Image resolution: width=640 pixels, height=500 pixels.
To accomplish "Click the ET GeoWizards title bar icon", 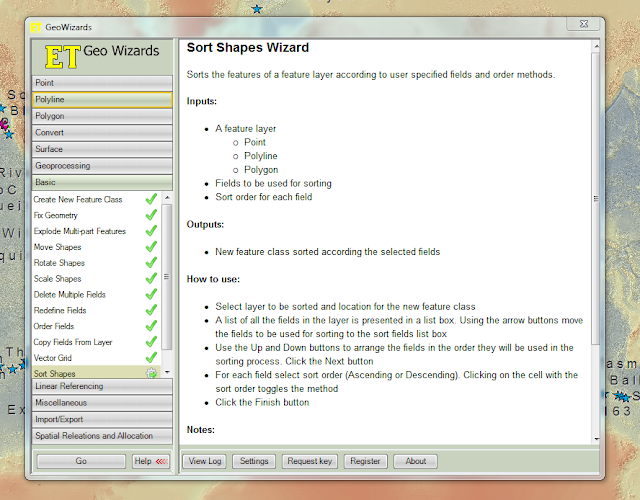I will click(36, 27).
